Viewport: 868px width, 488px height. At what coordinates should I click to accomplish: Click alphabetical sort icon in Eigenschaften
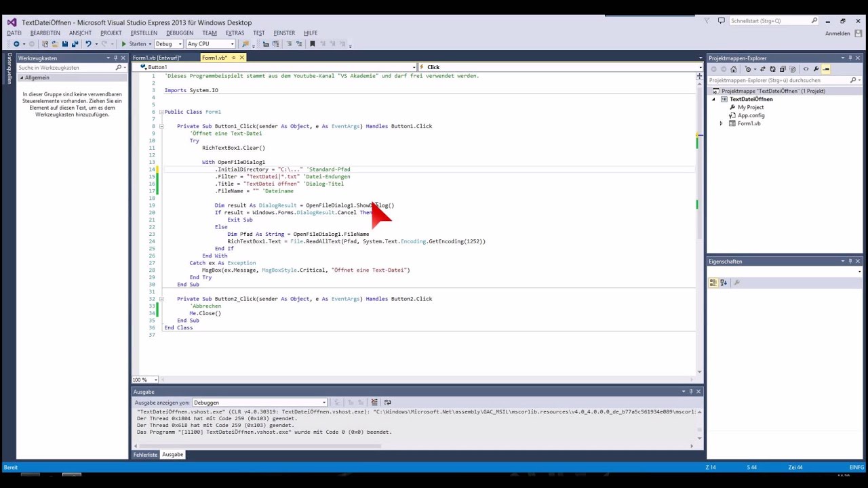coord(723,283)
